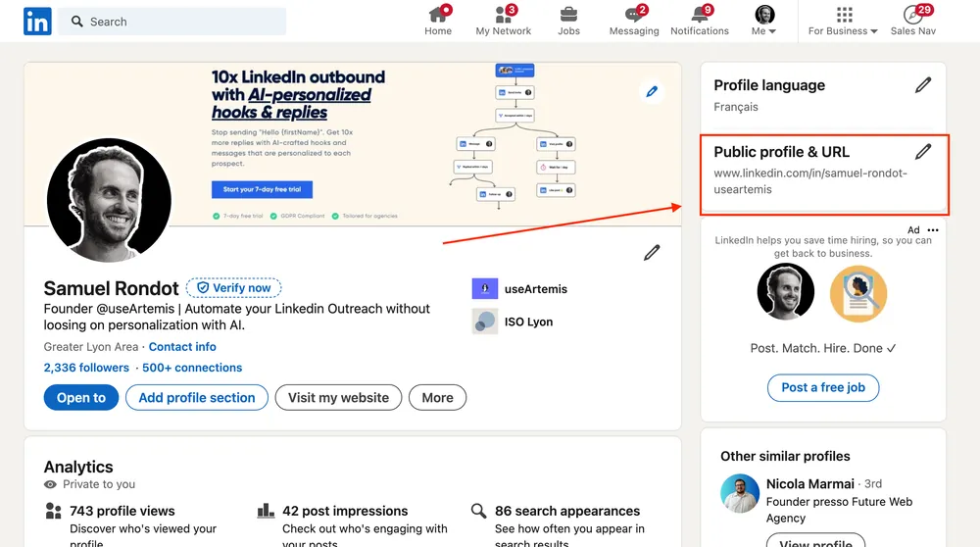Click Add profile section button
Viewport: 980px width, 547px height.
click(x=197, y=398)
